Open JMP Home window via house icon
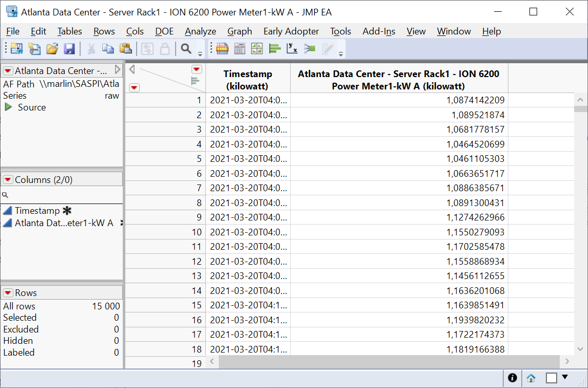Screen dimensions: 588x388 pos(530,378)
